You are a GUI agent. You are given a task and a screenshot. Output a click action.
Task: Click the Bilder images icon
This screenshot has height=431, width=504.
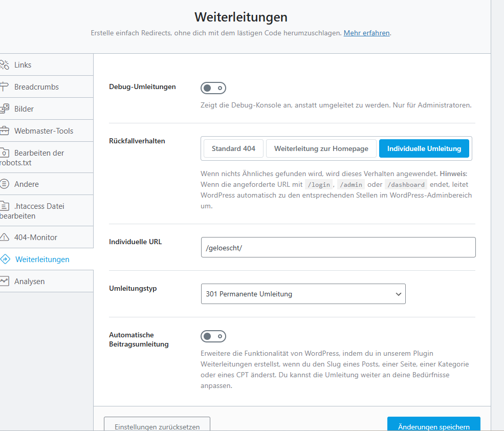[x=5, y=109]
